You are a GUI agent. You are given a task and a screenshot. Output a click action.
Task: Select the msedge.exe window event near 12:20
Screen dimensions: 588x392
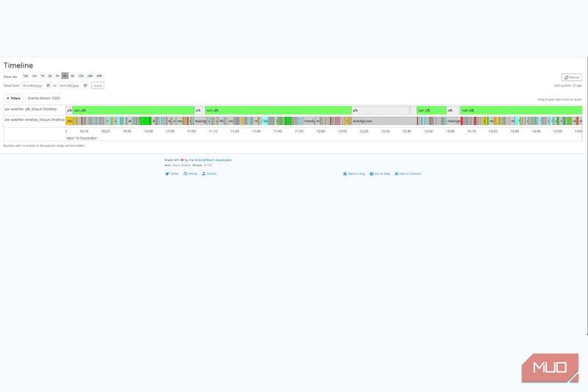pyautogui.click(x=380, y=121)
